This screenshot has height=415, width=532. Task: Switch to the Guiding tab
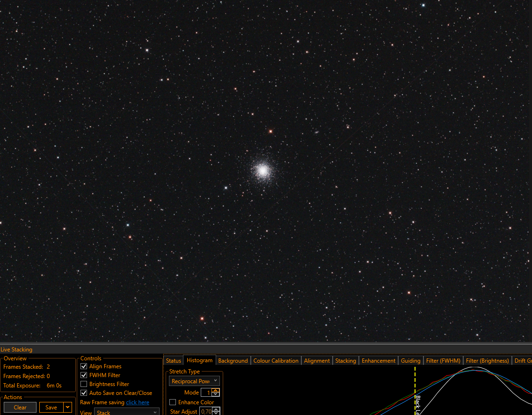click(x=410, y=361)
